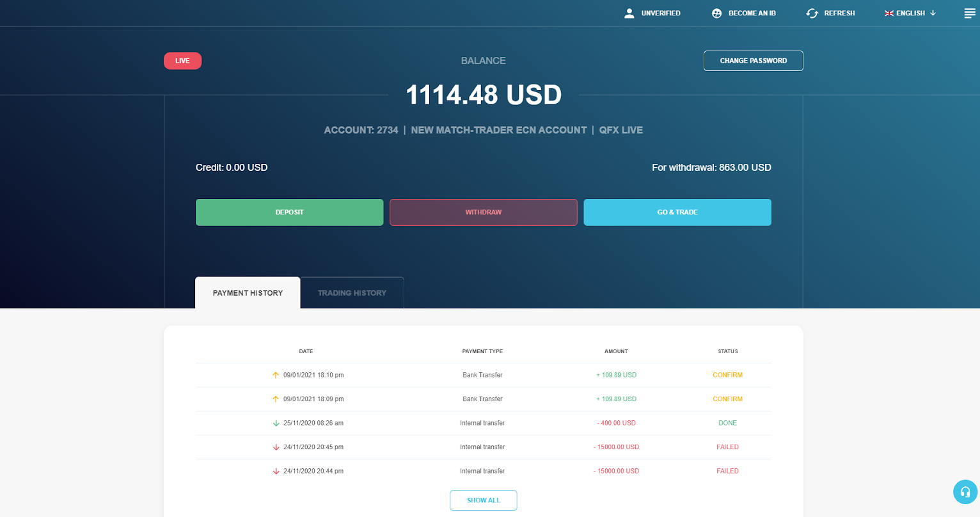Click the red arrow on a failed Internal transfer row

(276, 447)
